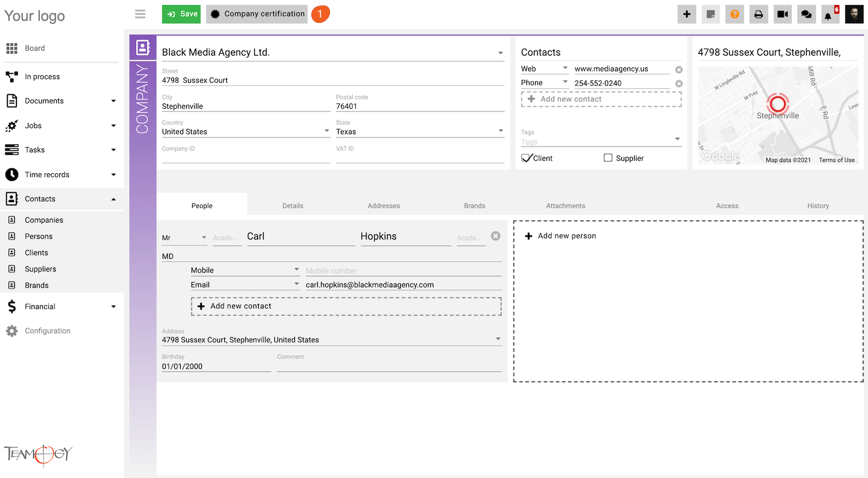Open the chat bubbles icon
This screenshot has height=478, width=868.
[x=806, y=15]
